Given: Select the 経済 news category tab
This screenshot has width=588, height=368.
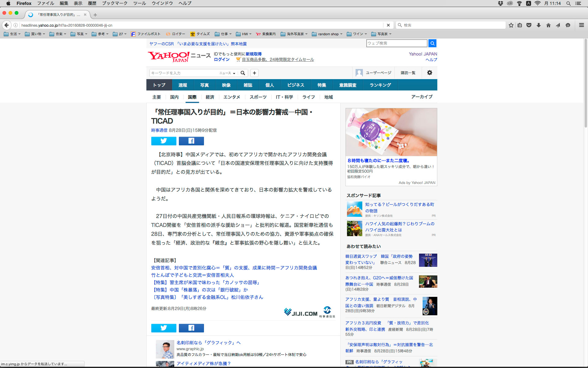Looking at the screenshot, I should coord(210,97).
